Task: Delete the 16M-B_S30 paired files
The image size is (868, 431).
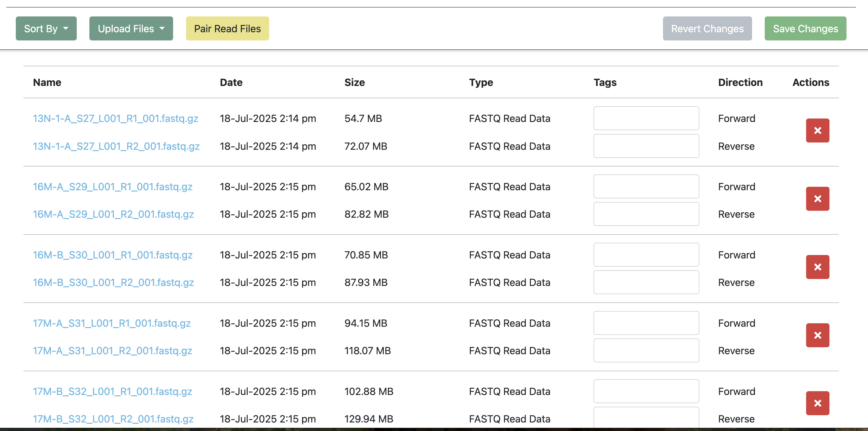Action: [817, 267]
